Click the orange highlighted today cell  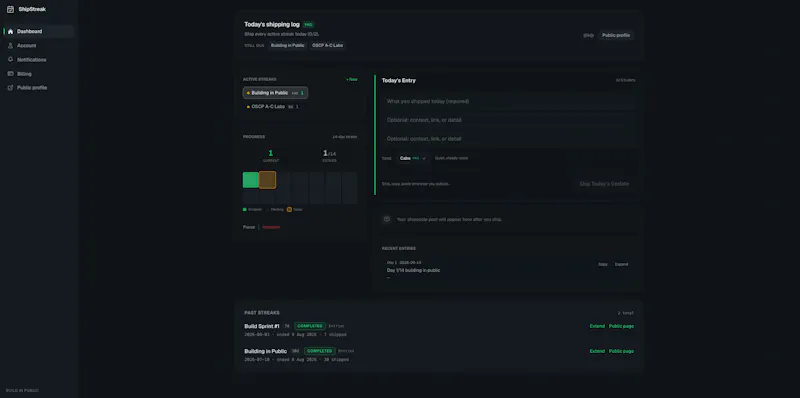(267, 180)
